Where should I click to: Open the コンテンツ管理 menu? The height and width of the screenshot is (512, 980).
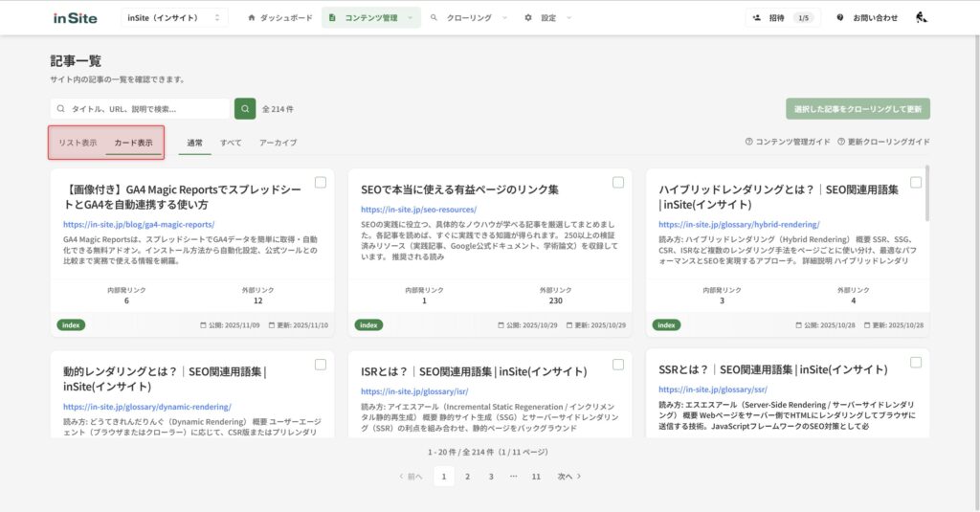point(371,17)
